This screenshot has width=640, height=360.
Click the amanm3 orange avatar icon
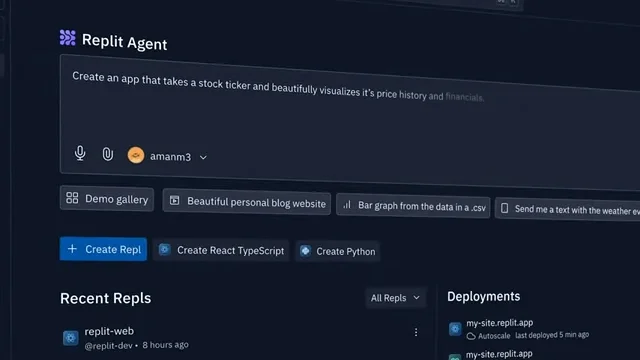point(136,156)
